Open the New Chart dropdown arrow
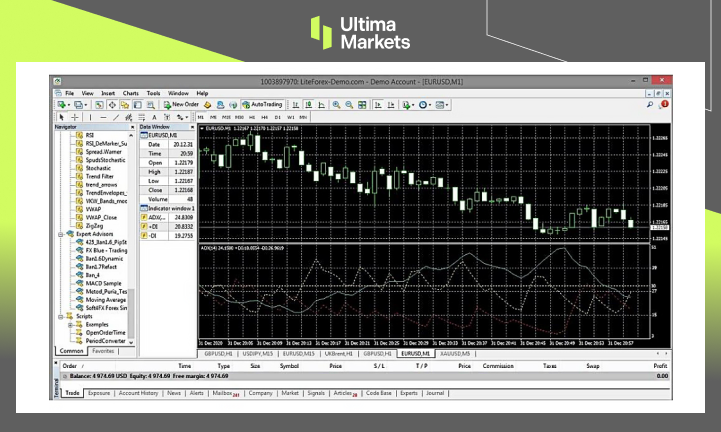 pyautogui.click(x=69, y=105)
